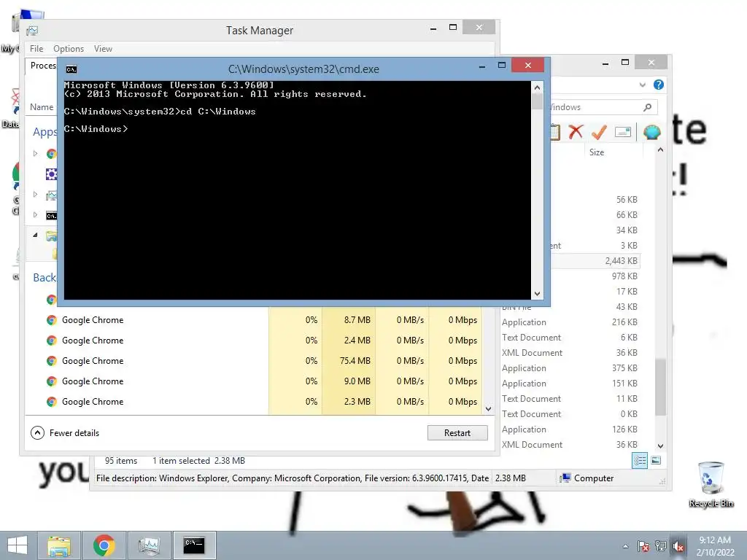The image size is (747, 560).
Task: Select the Chrome app row icon under Apps
Action: 52,154
